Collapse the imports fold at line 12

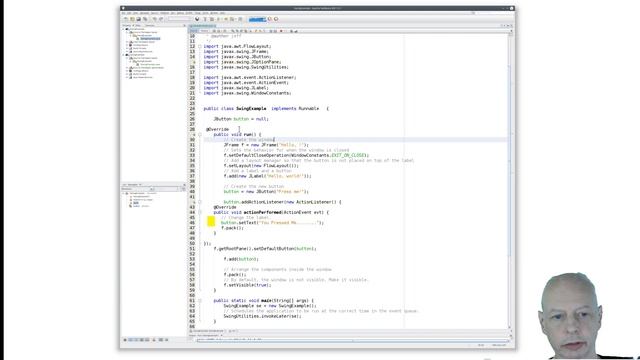pyautogui.click(x=200, y=47)
